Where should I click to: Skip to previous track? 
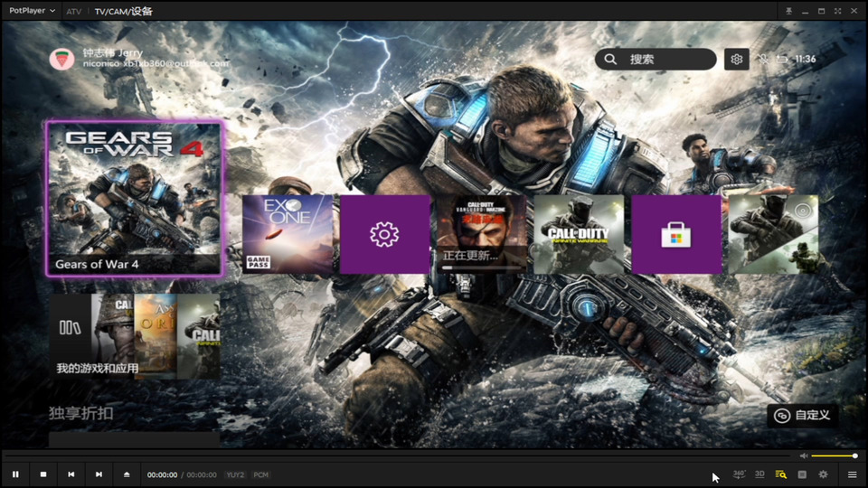(71, 474)
